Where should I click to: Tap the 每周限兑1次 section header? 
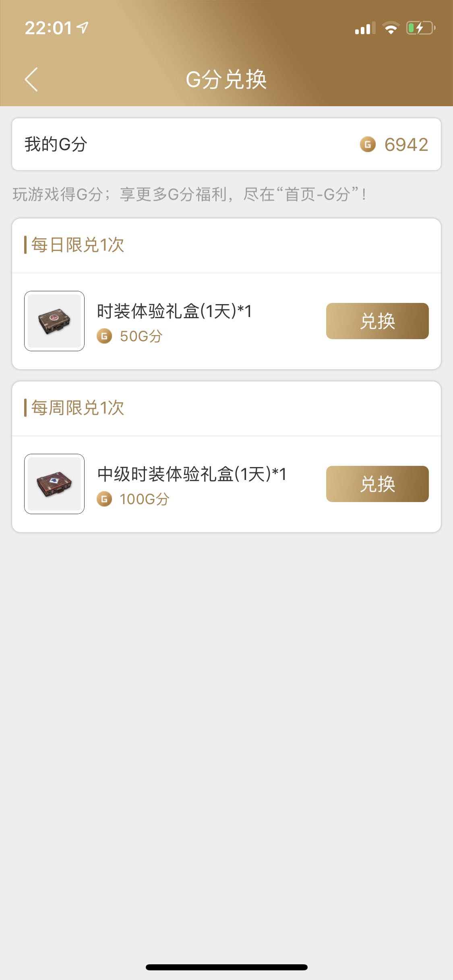pos(78,408)
